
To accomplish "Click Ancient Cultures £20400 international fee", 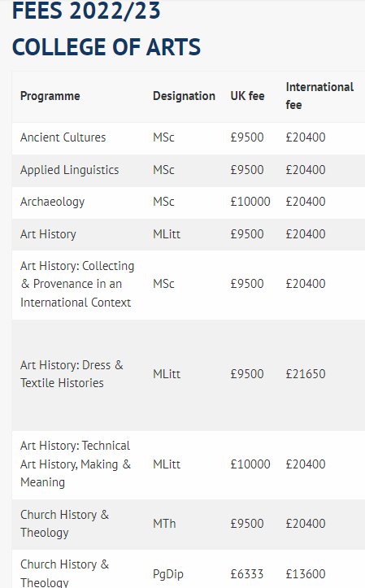I will click(x=306, y=137).
